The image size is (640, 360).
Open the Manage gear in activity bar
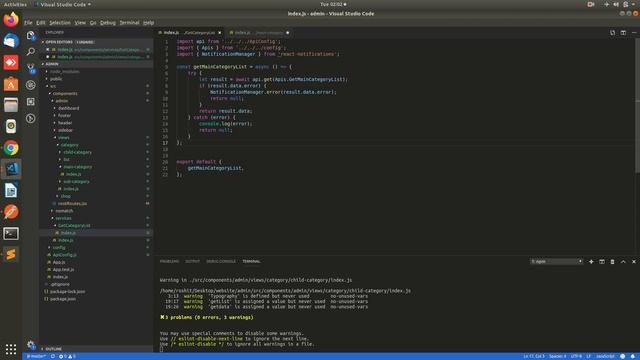point(31,344)
